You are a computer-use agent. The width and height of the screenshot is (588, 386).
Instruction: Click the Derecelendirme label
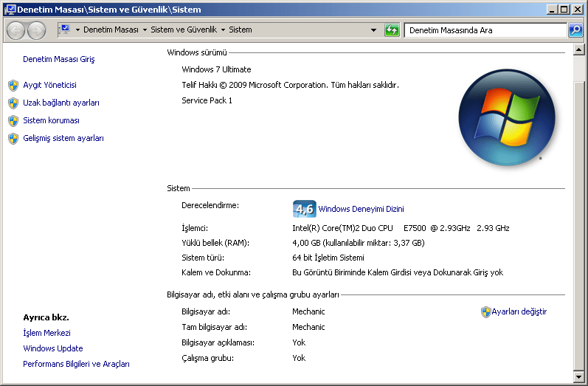pos(210,205)
